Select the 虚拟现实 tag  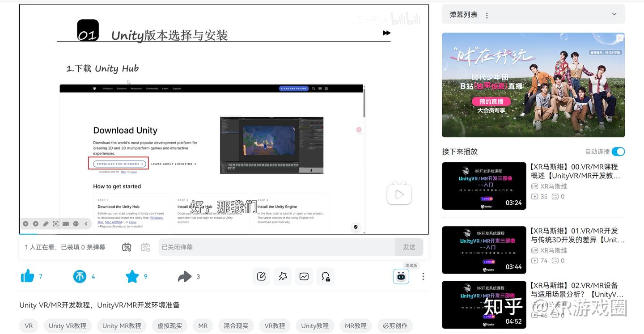(x=169, y=326)
